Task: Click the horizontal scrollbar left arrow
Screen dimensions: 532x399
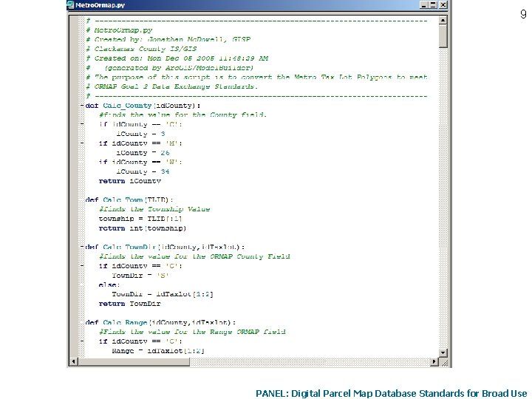Action: [73, 361]
